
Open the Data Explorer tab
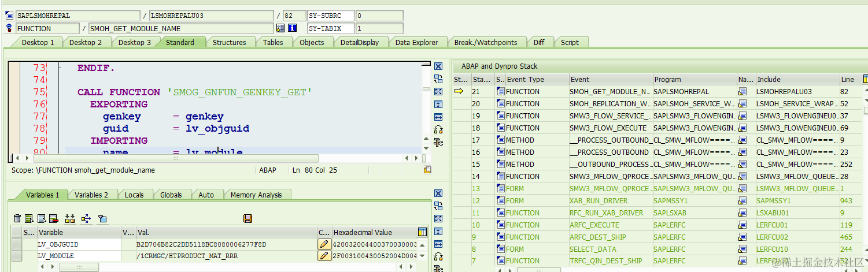[x=416, y=42]
